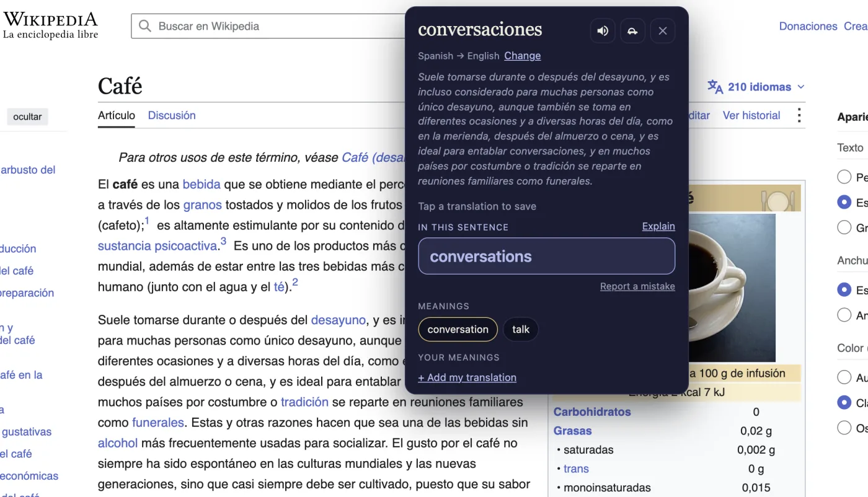
Task: Choose the 'conversation' meaning chip
Action: [x=458, y=330]
